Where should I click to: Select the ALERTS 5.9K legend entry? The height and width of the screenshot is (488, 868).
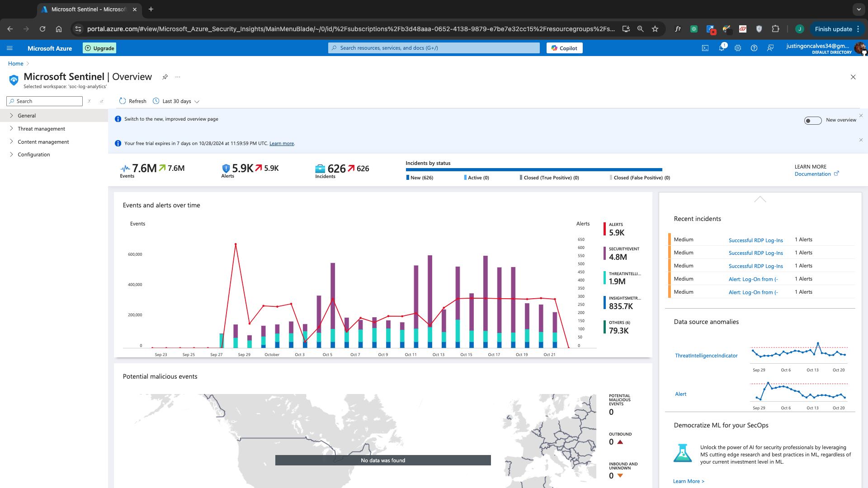click(x=615, y=230)
